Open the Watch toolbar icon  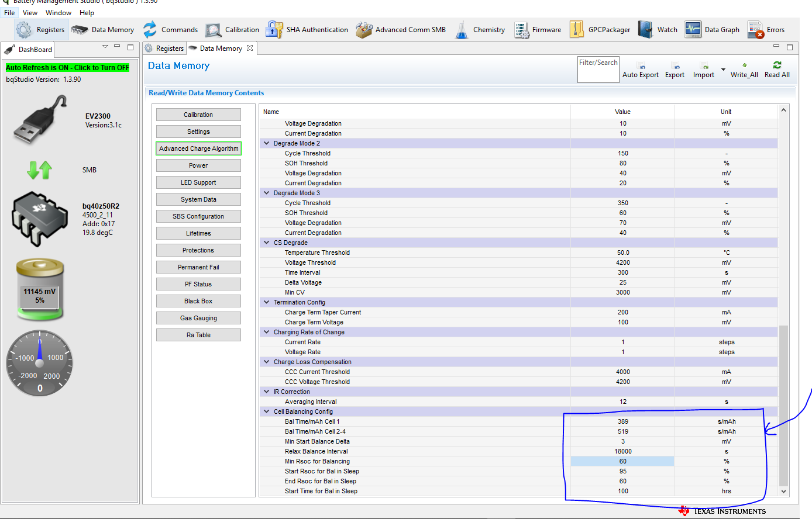pyautogui.click(x=645, y=30)
